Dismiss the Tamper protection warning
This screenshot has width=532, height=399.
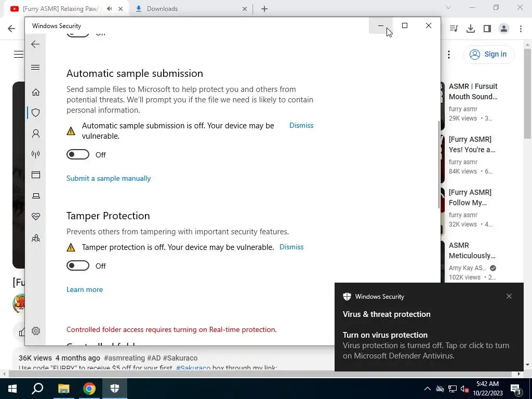tap(291, 247)
